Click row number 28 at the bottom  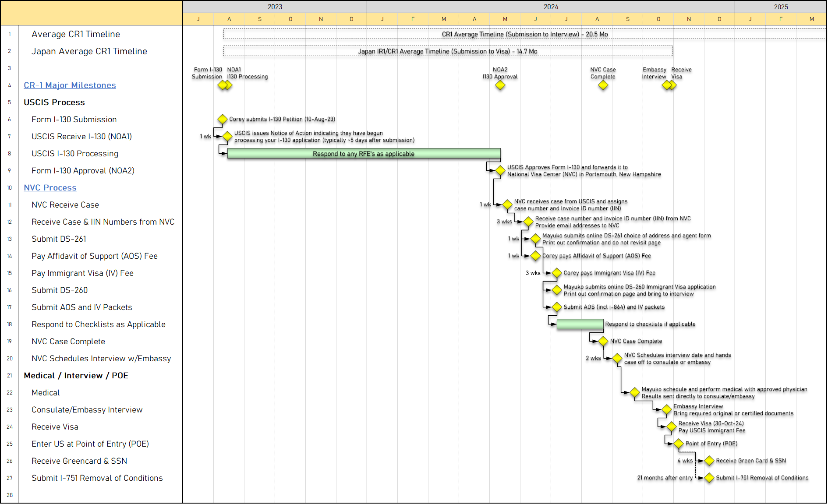click(x=10, y=495)
